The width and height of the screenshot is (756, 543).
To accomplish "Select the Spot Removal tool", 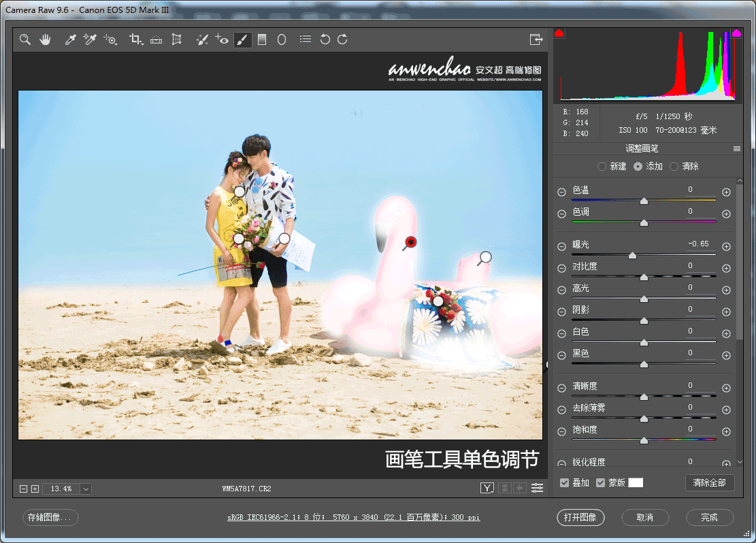I will point(202,39).
